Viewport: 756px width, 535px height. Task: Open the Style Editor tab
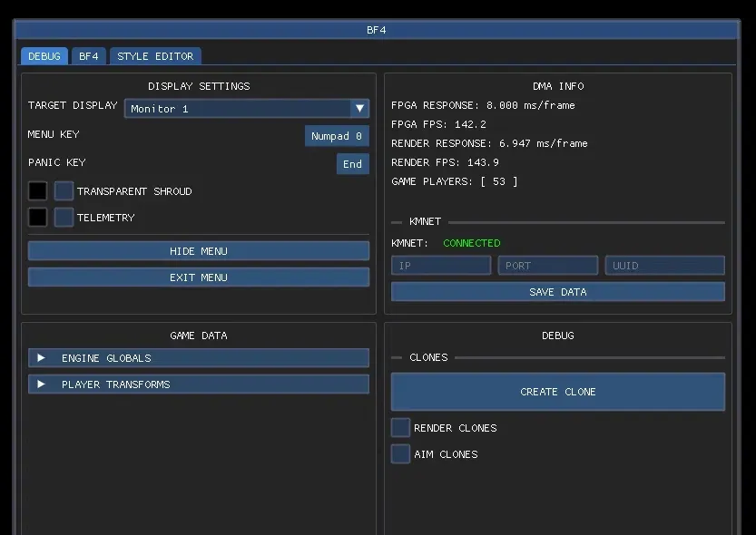tap(155, 56)
